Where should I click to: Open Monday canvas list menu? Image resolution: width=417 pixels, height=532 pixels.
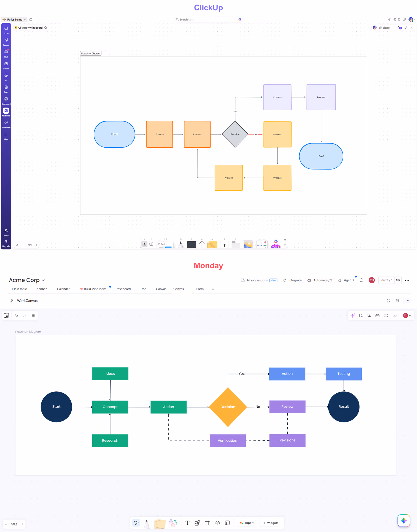[x=33, y=315]
